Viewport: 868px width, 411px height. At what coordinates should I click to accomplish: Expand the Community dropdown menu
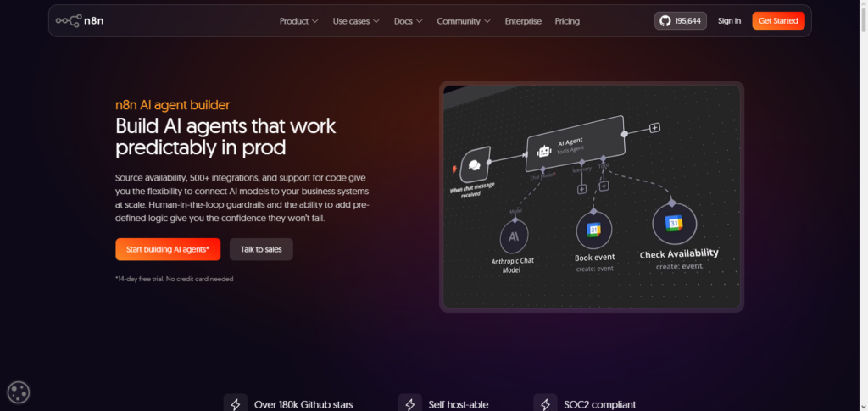pos(464,21)
